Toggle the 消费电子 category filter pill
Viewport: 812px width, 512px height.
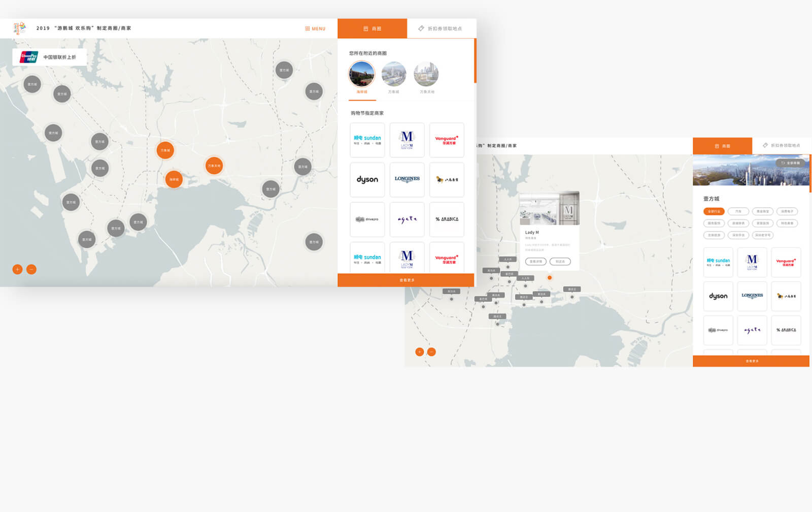click(x=787, y=211)
